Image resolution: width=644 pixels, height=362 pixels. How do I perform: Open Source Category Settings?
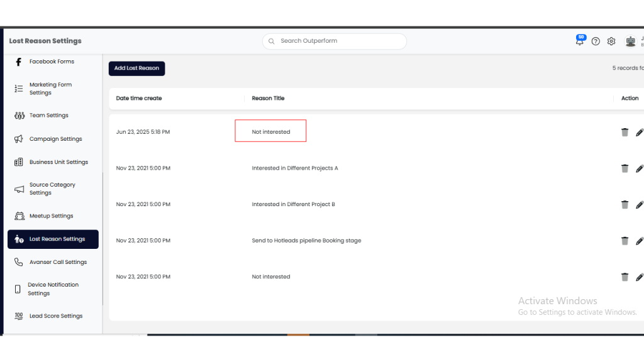pos(52,189)
